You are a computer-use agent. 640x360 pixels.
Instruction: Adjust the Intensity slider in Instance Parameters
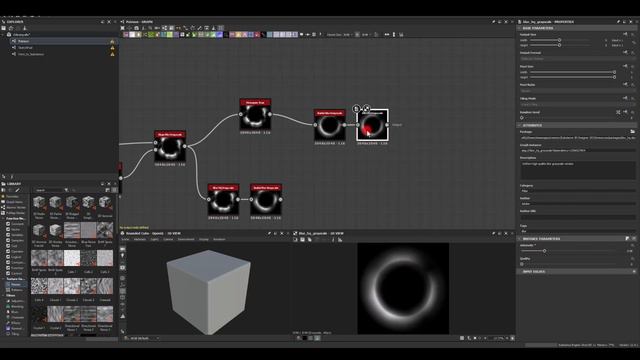click(x=544, y=251)
